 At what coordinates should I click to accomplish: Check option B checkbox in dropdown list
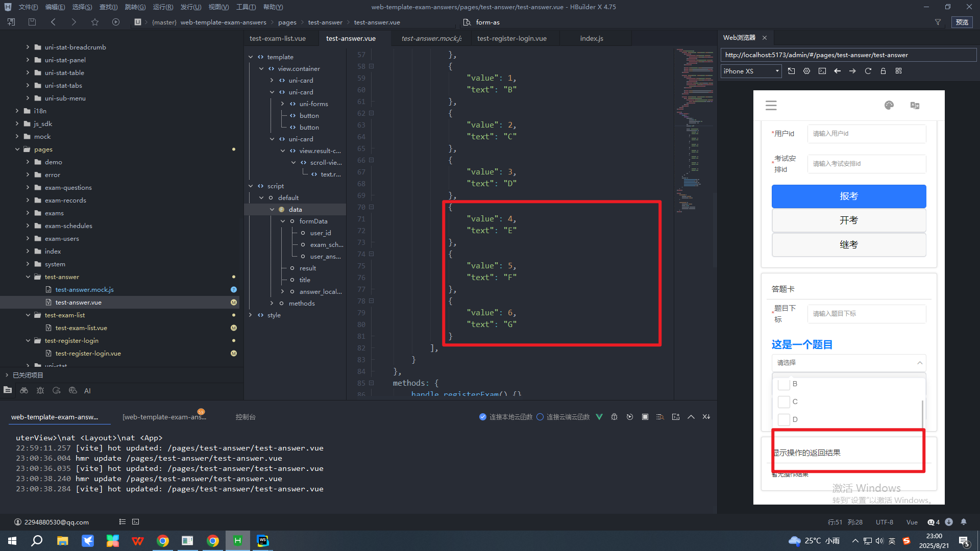(x=783, y=384)
